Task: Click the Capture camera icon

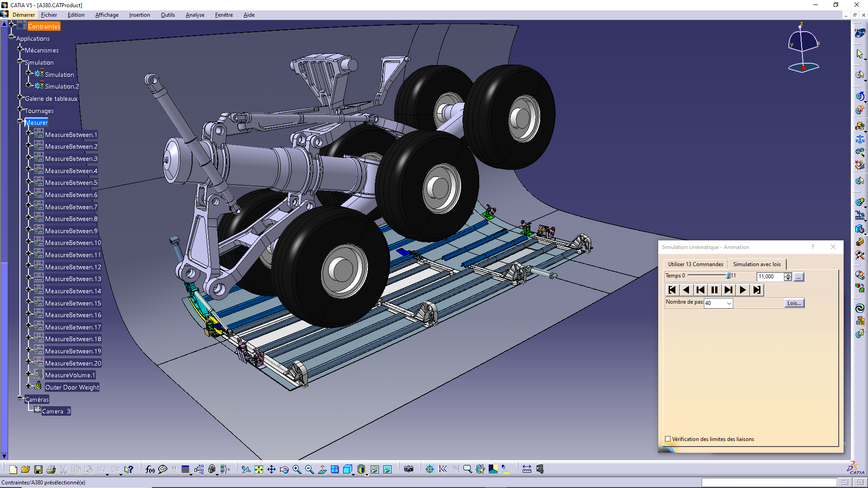Action: click(409, 469)
